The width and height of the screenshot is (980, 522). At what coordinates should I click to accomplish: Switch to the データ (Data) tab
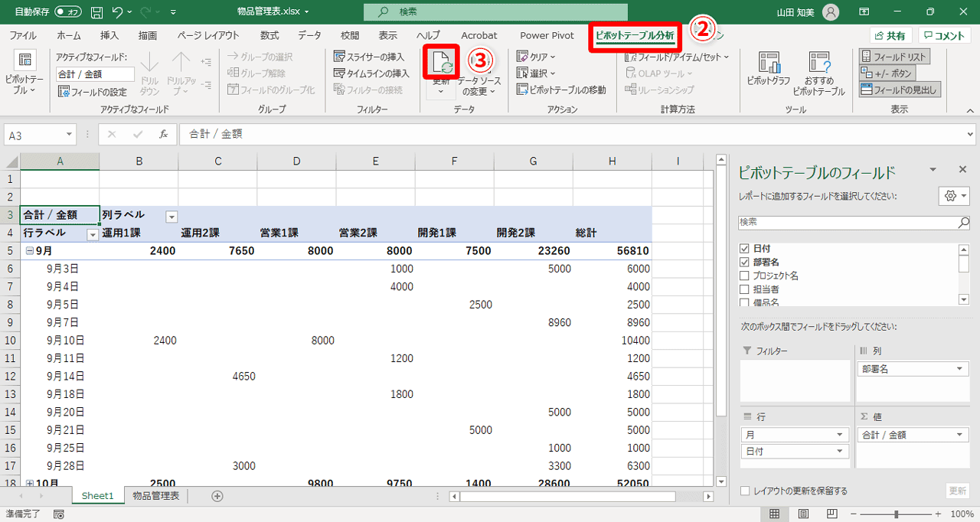click(x=310, y=35)
